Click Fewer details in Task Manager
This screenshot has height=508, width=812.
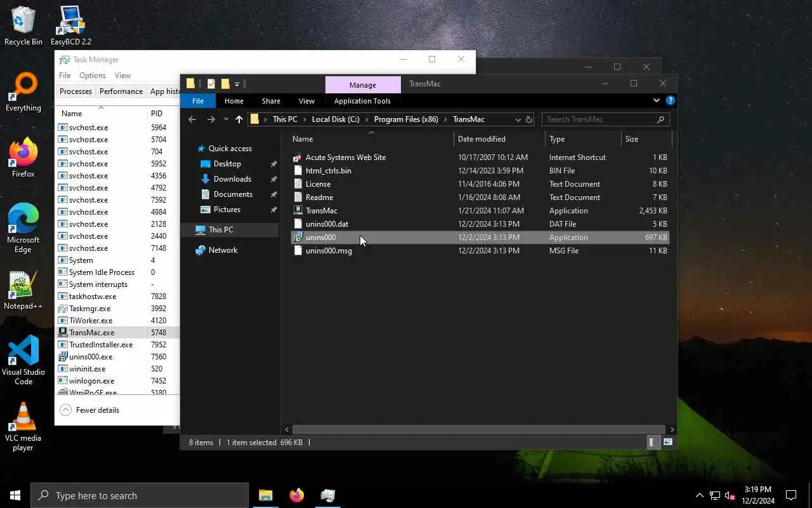(x=90, y=410)
